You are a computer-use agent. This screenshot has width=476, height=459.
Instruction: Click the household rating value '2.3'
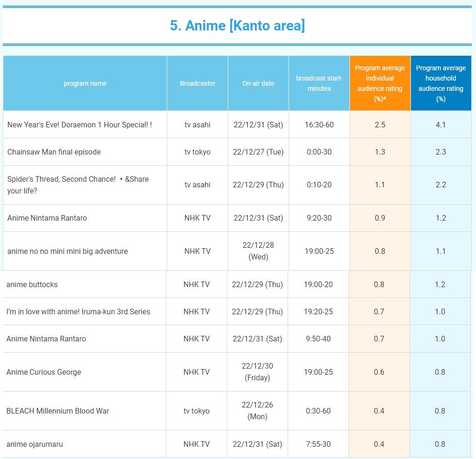pos(441,152)
